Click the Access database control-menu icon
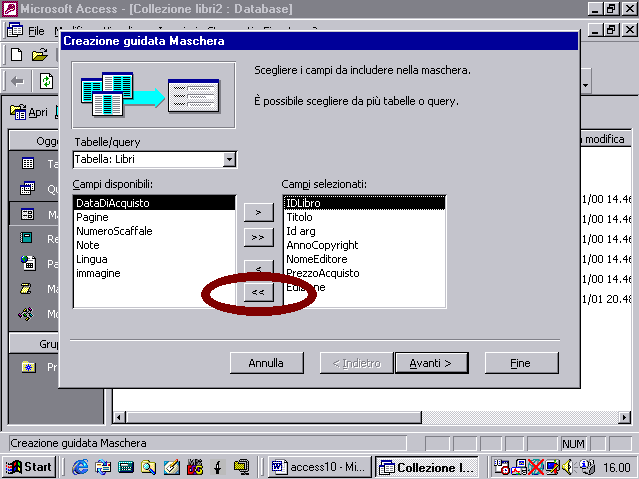 [x=15, y=30]
